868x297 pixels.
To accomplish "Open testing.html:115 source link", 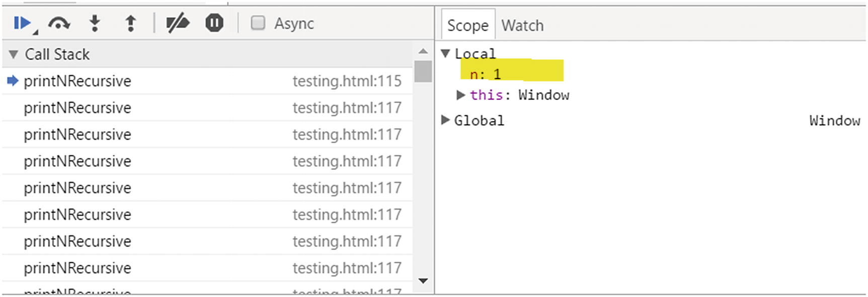I will pos(347,81).
